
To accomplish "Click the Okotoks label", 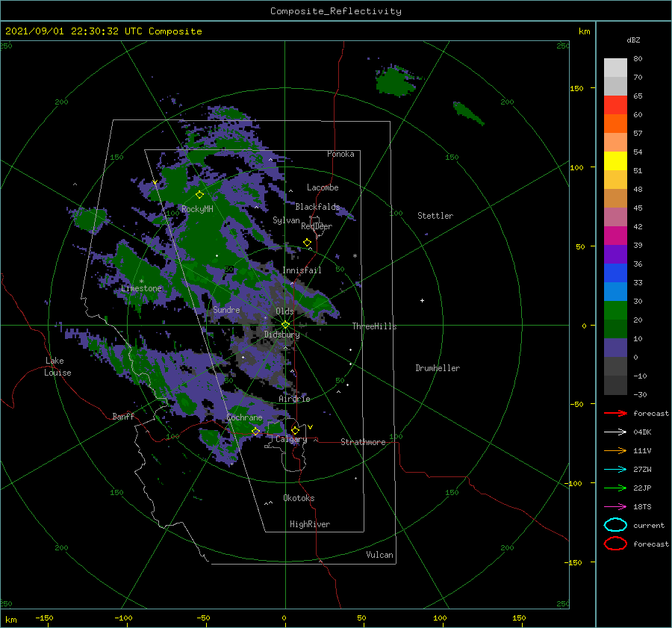I will [x=299, y=498].
